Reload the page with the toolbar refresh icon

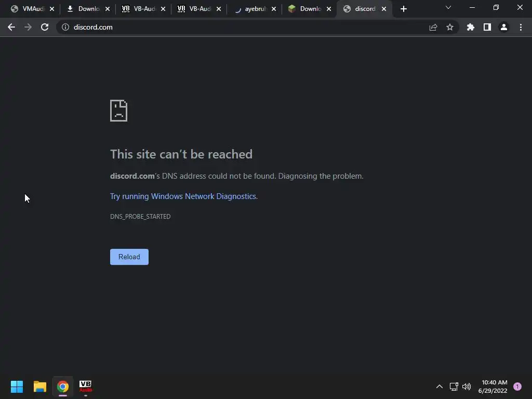click(x=45, y=27)
